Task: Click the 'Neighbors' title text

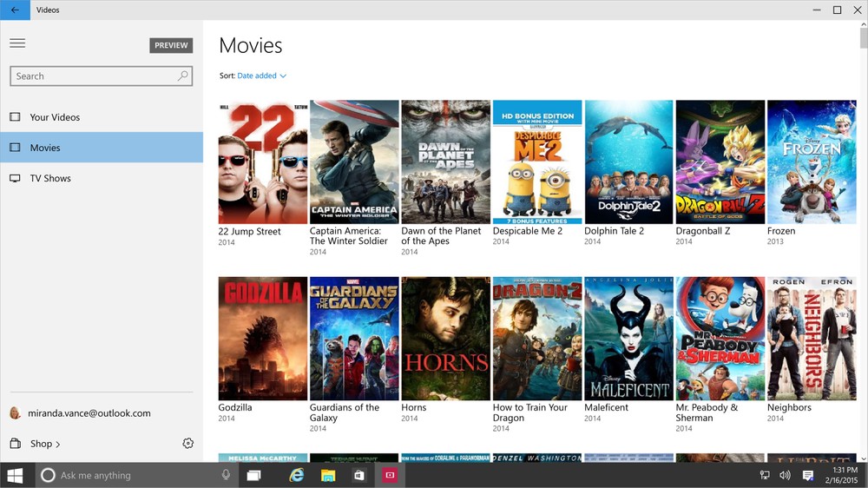Action: click(789, 408)
